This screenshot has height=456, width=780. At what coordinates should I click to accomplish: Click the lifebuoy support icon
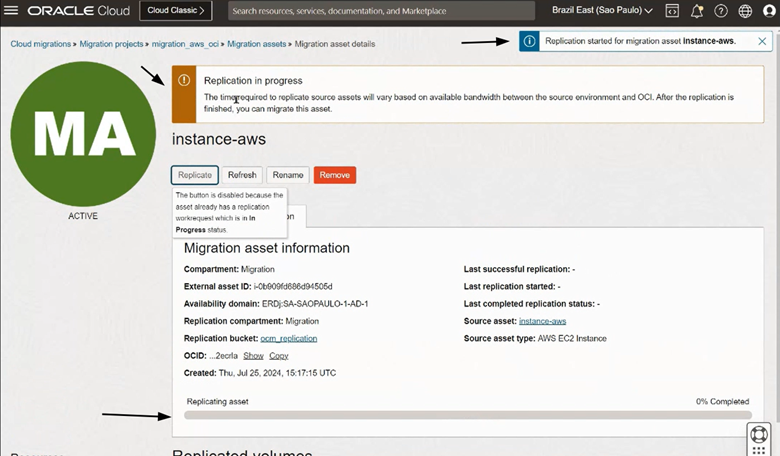761,436
